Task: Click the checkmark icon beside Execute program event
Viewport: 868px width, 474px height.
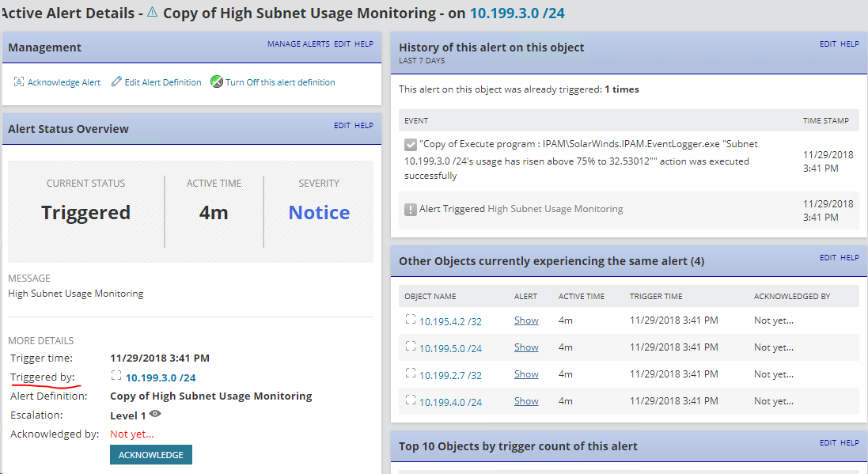Action: click(x=410, y=145)
